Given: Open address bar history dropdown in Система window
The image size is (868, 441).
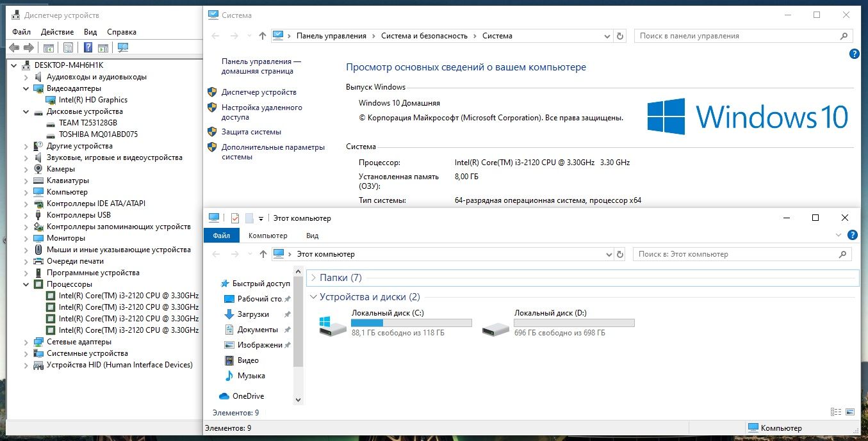Looking at the screenshot, I should (609, 36).
